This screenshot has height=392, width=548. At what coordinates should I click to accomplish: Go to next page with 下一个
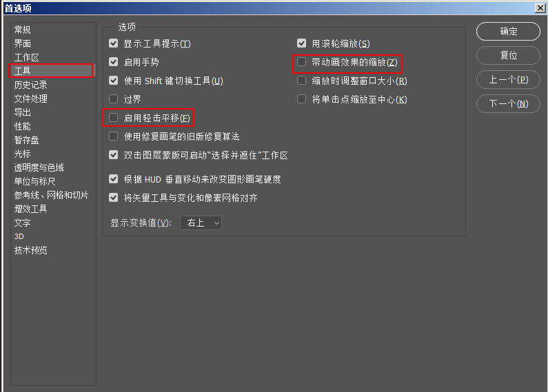pyautogui.click(x=508, y=104)
